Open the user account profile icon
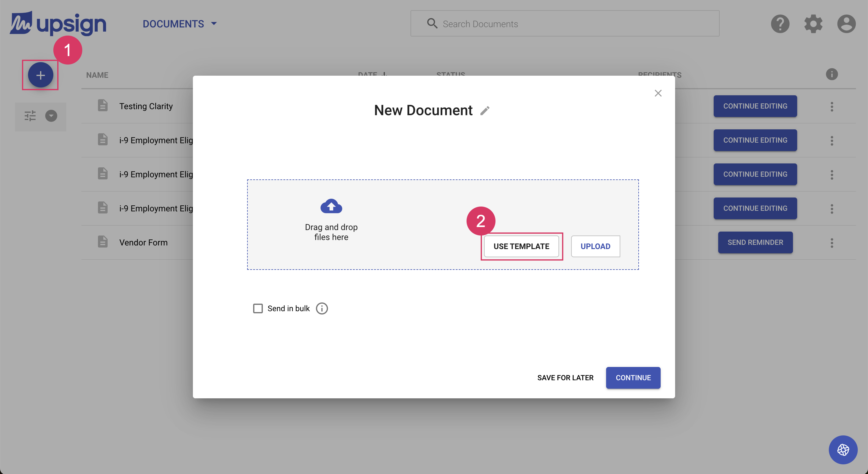Viewport: 868px width, 474px height. tap(846, 24)
